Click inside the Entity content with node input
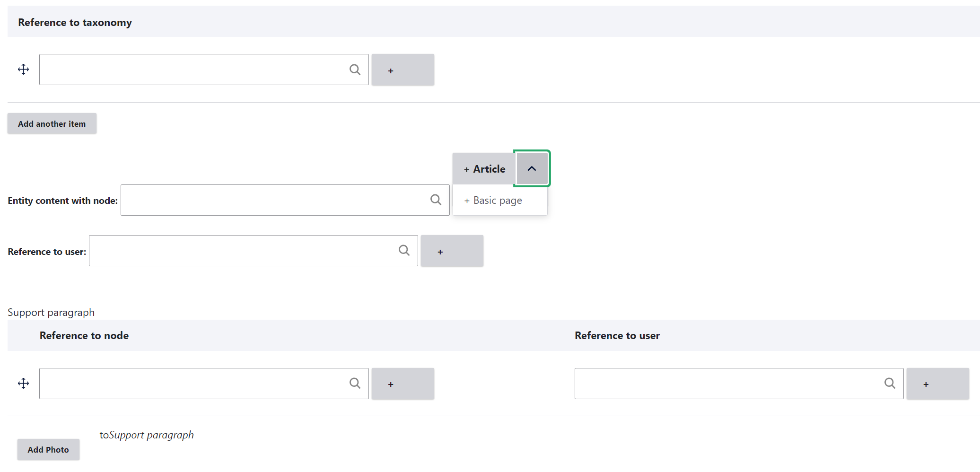The height and width of the screenshot is (472, 980). [284, 200]
